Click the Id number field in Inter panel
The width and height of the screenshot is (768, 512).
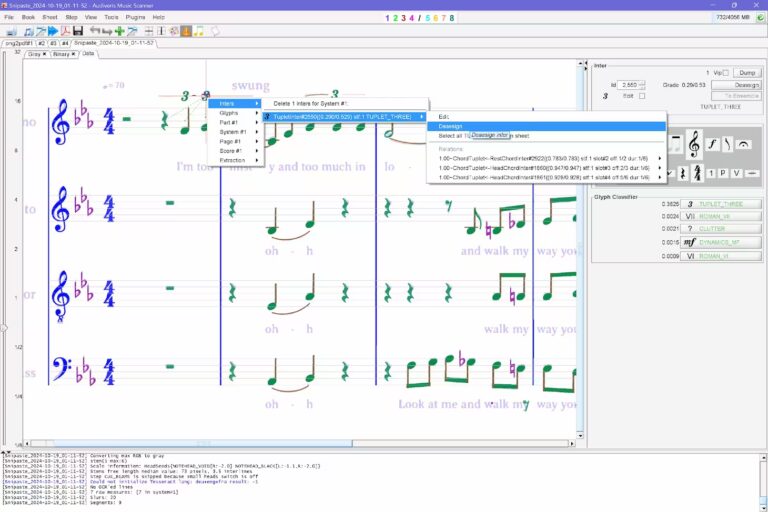pos(629,85)
